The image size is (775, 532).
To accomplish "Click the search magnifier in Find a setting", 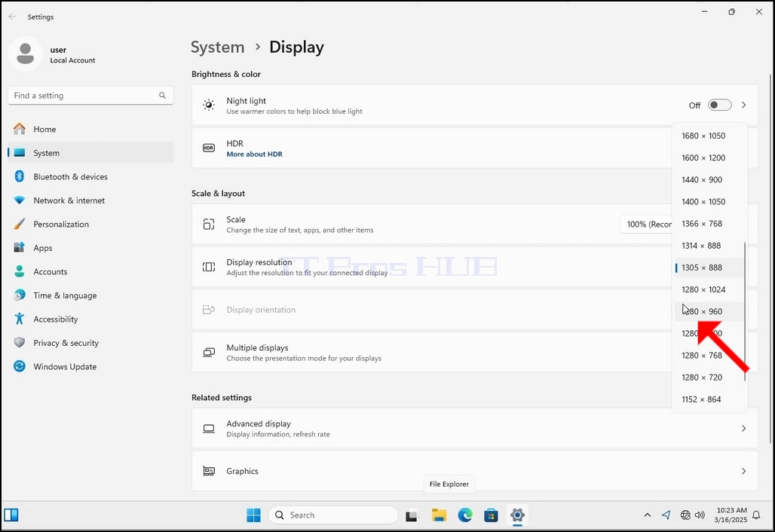I will 162,96.
